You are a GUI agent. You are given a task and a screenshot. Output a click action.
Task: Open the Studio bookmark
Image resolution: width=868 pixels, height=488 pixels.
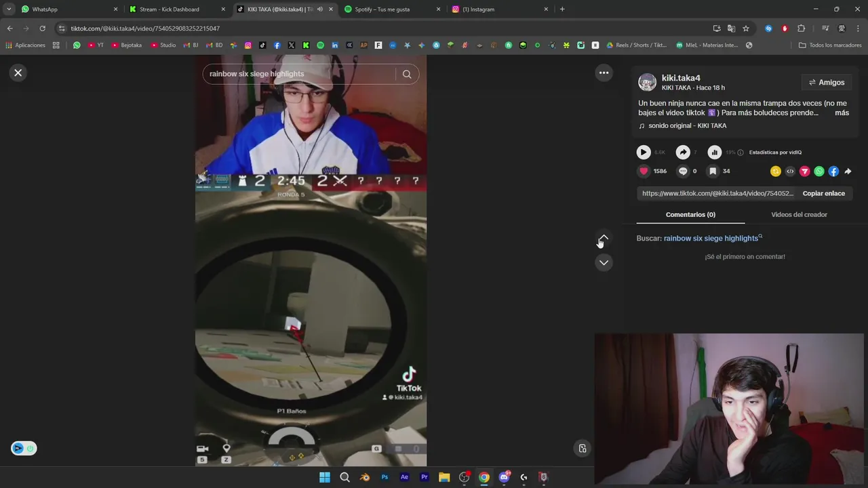pos(163,45)
